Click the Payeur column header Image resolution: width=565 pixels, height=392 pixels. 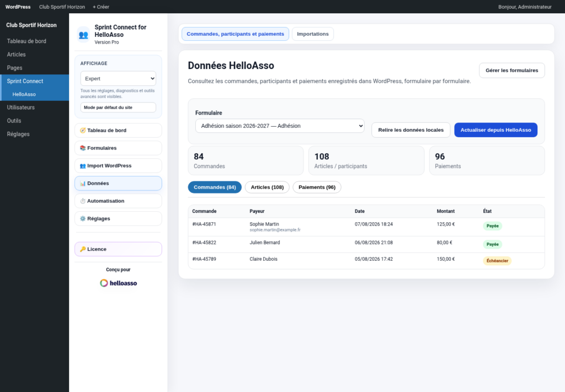point(257,211)
